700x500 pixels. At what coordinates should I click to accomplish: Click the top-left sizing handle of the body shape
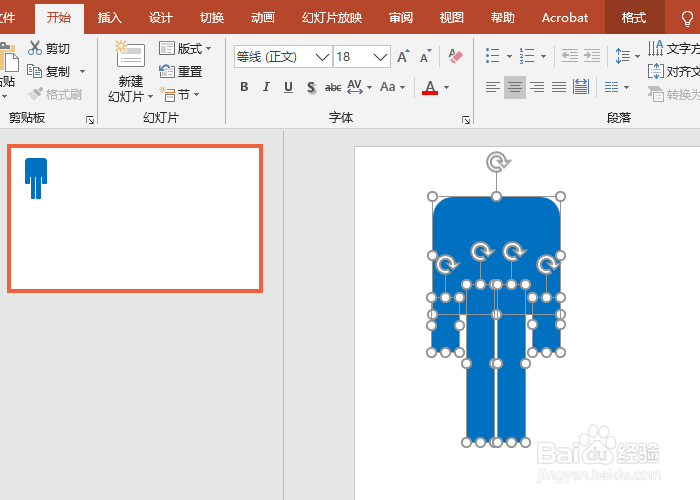click(432, 196)
